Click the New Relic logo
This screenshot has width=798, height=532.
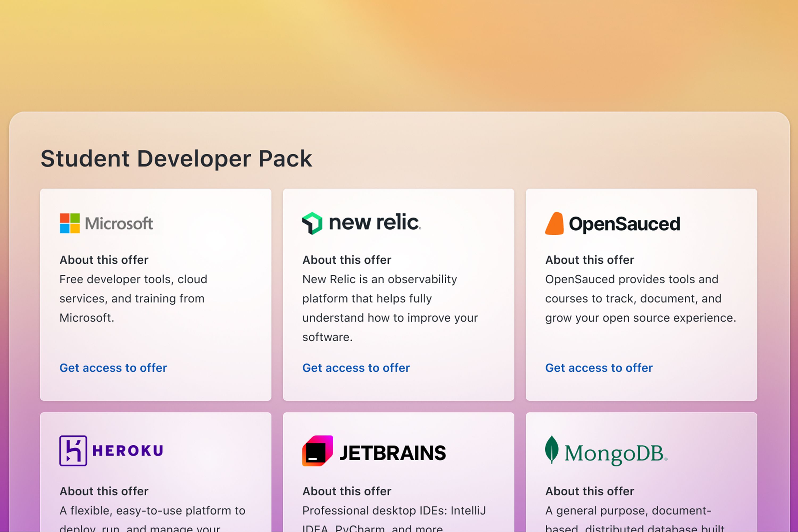pyautogui.click(x=362, y=223)
